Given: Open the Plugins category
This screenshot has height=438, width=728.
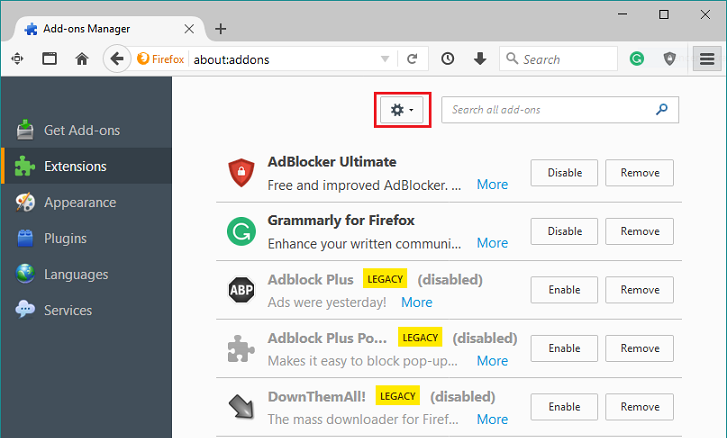Looking at the screenshot, I should coord(86,238).
